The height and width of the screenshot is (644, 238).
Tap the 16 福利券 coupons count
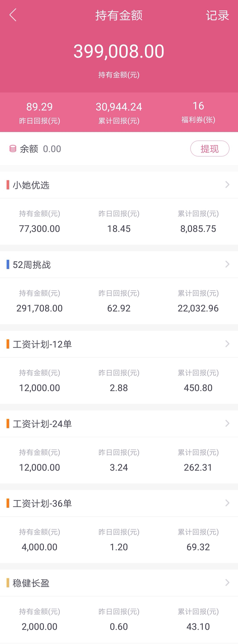click(198, 106)
